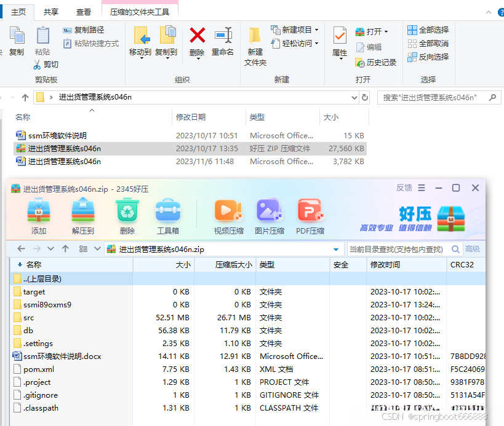The height and width of the screenshot is (426, 504).
Task: Switch to the 共享 ribbon tab
Action: pos(51,12)
